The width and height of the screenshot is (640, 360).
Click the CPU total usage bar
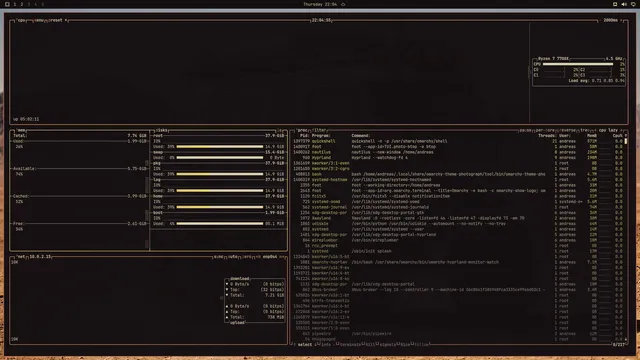578,64
